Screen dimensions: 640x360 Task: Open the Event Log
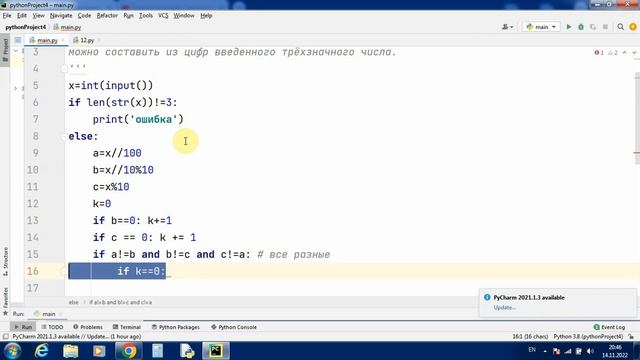click(x=609, y=327)
